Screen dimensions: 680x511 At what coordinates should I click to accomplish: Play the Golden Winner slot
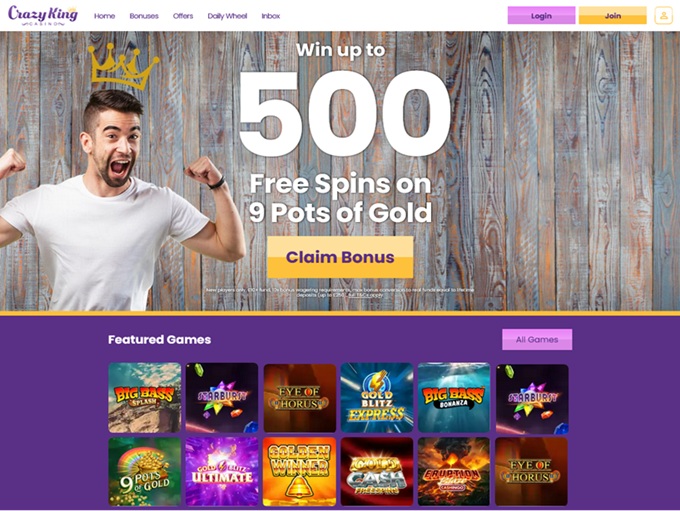coord(300,472)
